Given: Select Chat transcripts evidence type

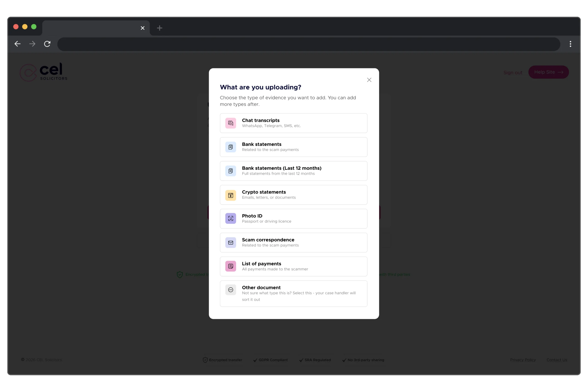Looking at the screenshot, I should point(294,123).
